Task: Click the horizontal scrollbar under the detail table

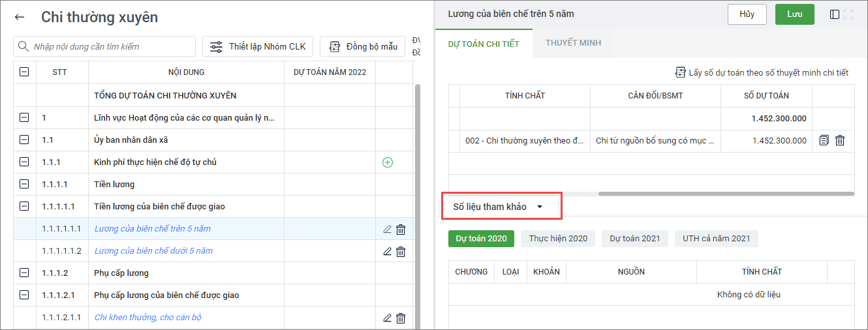Action: pos(726,194)
